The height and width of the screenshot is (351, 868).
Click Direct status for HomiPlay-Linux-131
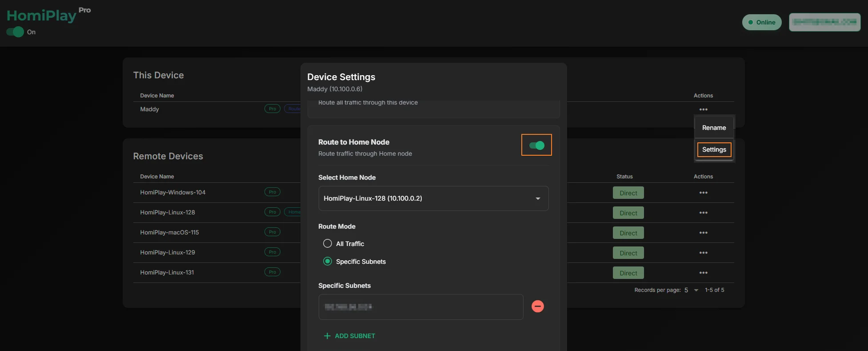tap(628, 273)
